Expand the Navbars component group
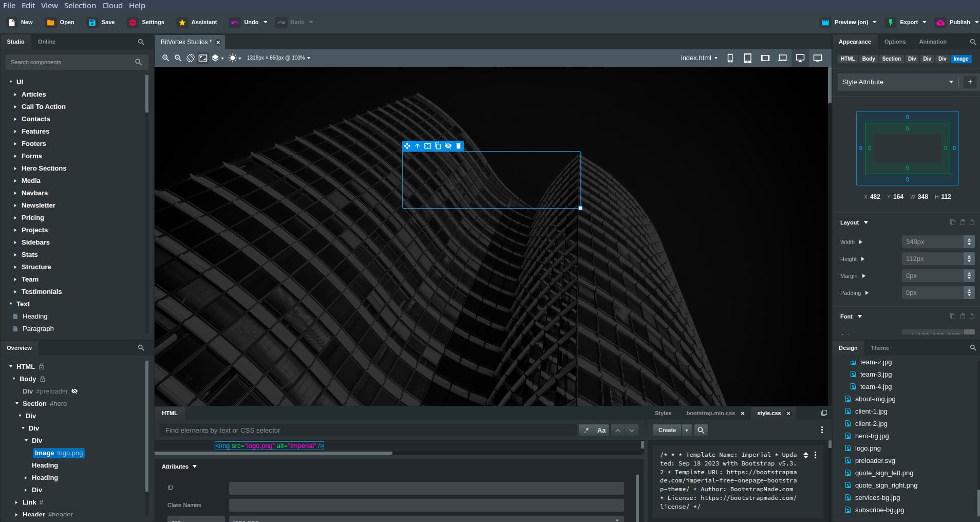 click(15, 193)
